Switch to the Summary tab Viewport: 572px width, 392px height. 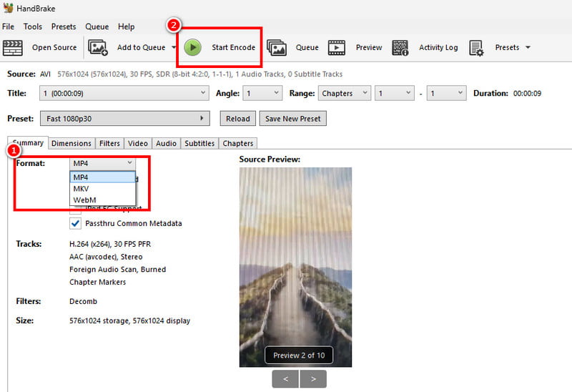pos(28,143)
